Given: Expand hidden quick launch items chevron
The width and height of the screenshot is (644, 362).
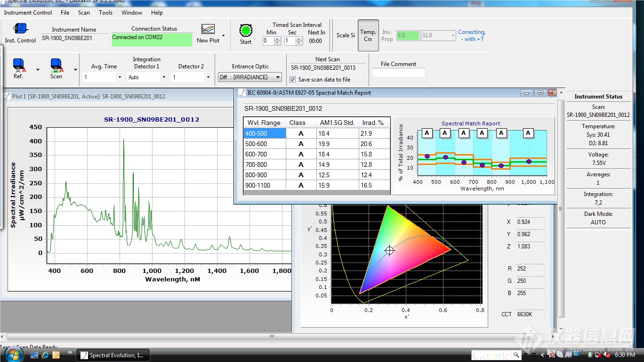Looking at the screenshot, I should point(70,353).
